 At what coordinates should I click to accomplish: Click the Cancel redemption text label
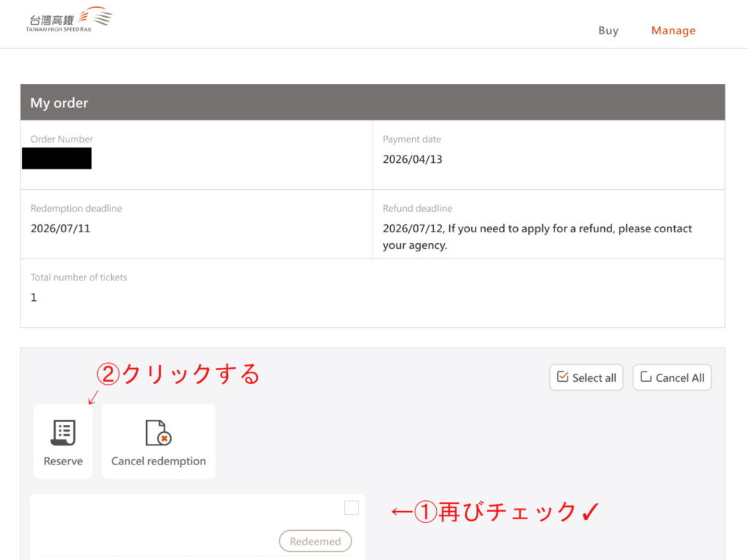point(159,461)
